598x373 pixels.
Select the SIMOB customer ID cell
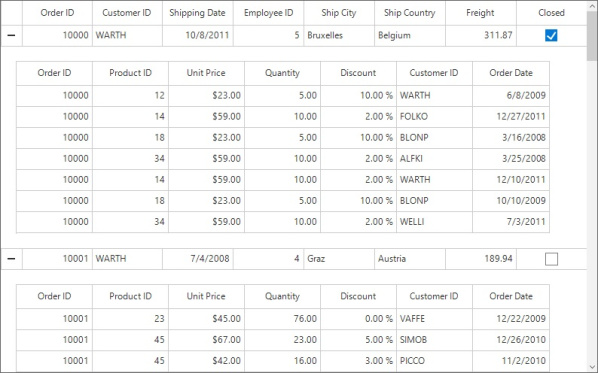tap(434, 340)
